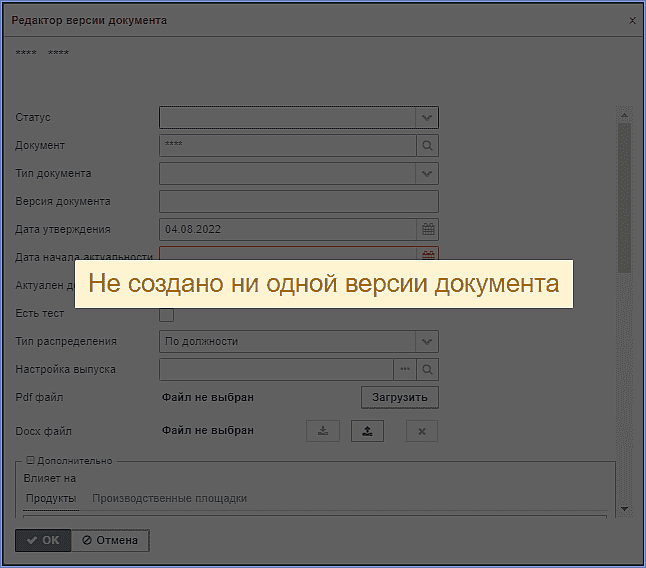This screenshot has width=646, height=568.
Task: Search for a Документ with magnifier icon
Action: point(427,146)
